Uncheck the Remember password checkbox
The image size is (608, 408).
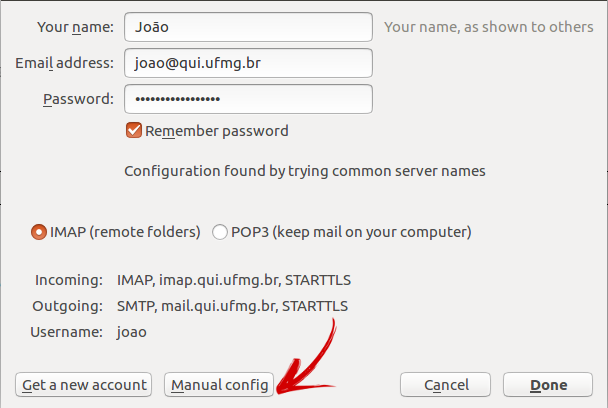pos(134,130)
